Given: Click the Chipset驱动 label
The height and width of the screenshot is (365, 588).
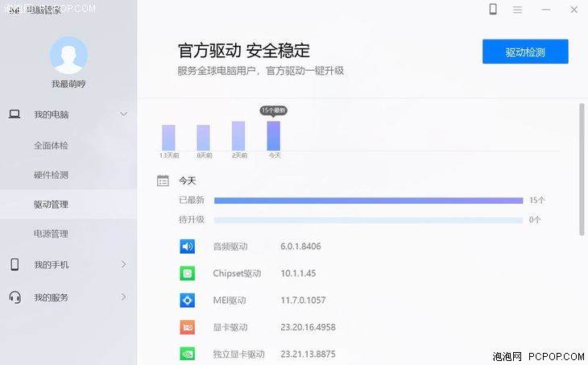Looking at the screenshot, I should tap(237, 273).
